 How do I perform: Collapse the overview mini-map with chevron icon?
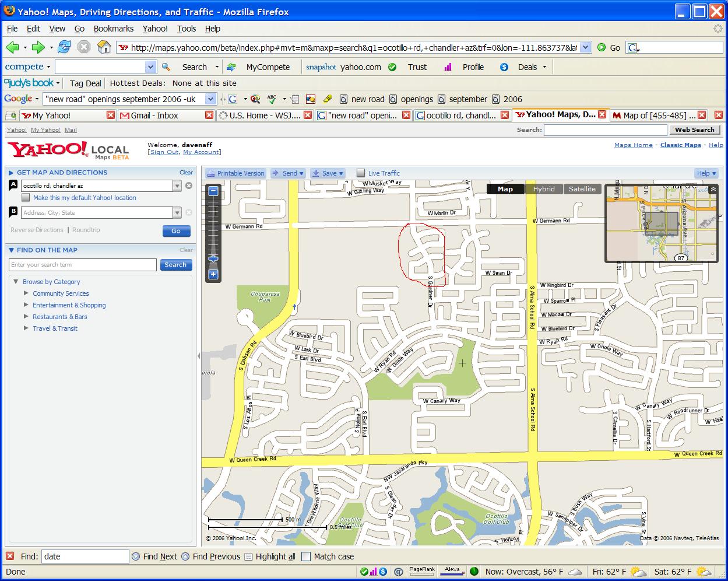click(714, 190)
